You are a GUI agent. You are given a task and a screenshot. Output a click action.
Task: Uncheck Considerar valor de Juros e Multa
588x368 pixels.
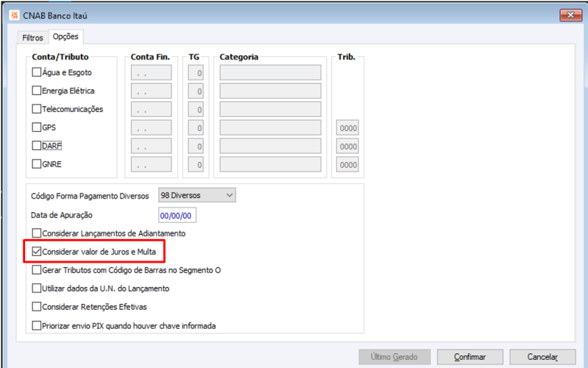click(x=36, y=252)
